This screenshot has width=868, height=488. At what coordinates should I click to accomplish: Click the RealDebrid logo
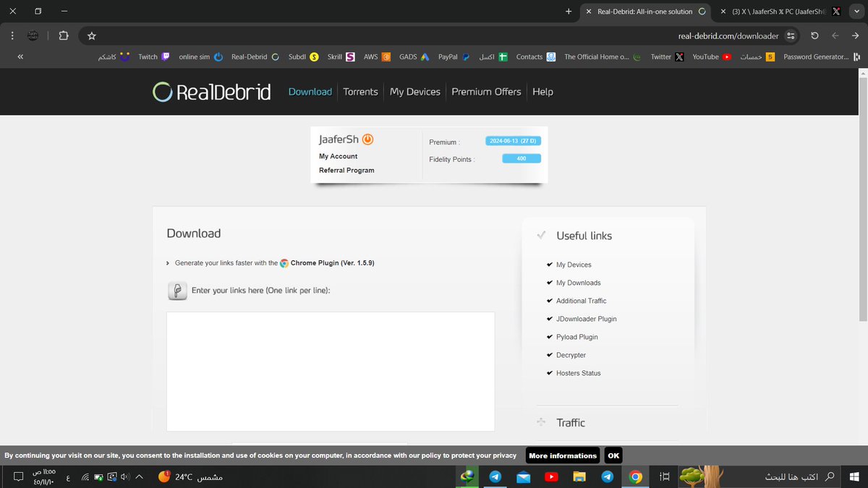pyautogui.click(x=212, y=92)
